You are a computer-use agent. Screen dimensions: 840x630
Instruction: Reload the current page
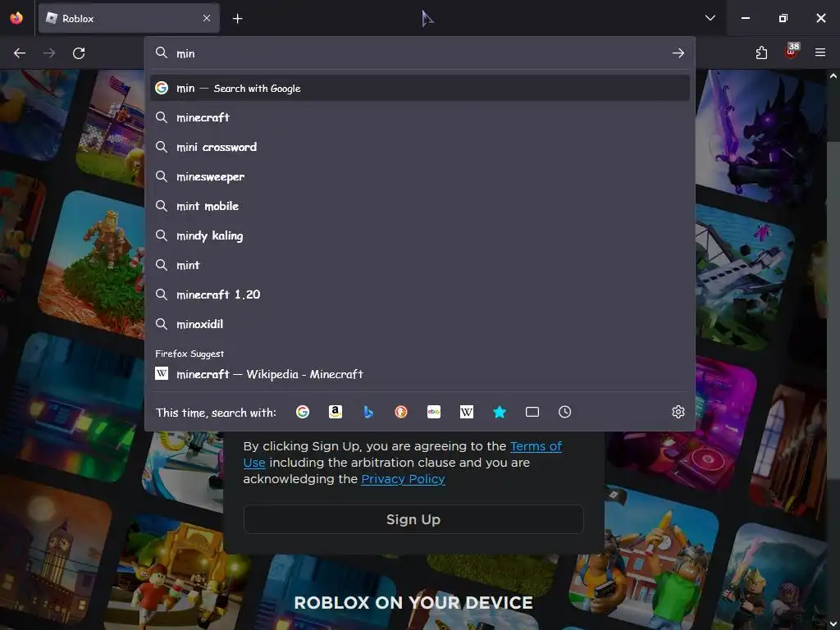[x=79, y=53]
